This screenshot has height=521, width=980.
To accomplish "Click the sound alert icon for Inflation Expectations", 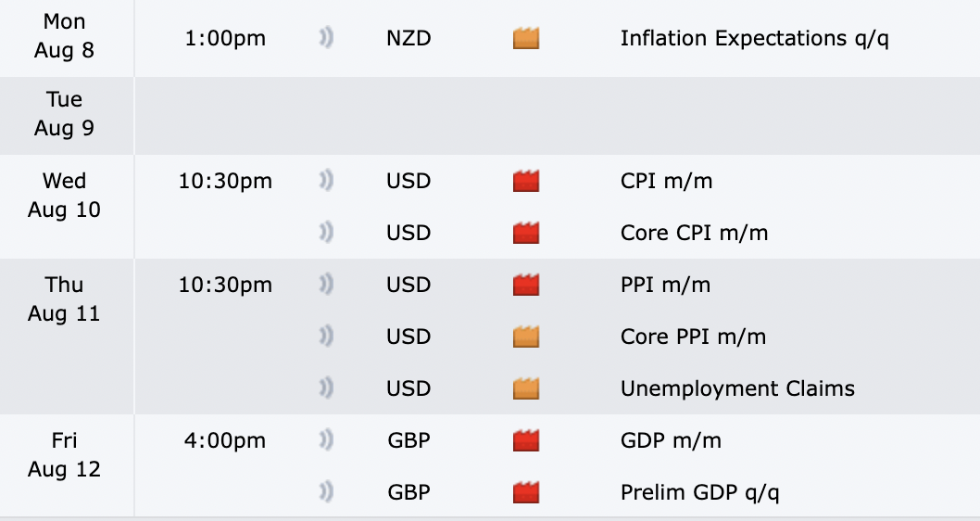I will tap(326, 39).
